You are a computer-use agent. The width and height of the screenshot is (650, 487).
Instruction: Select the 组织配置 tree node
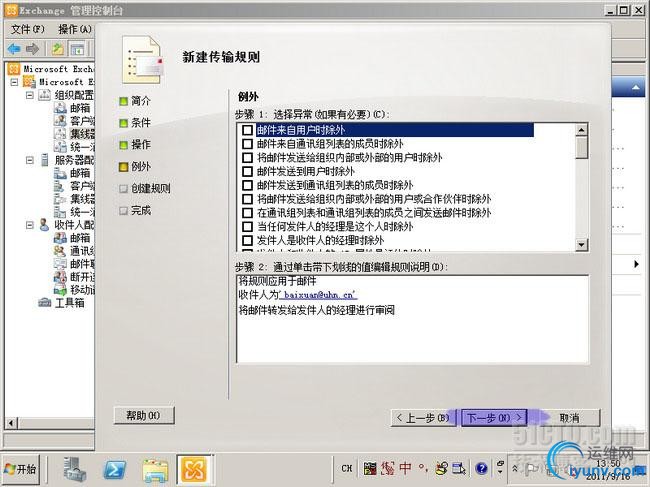[74, 95]
